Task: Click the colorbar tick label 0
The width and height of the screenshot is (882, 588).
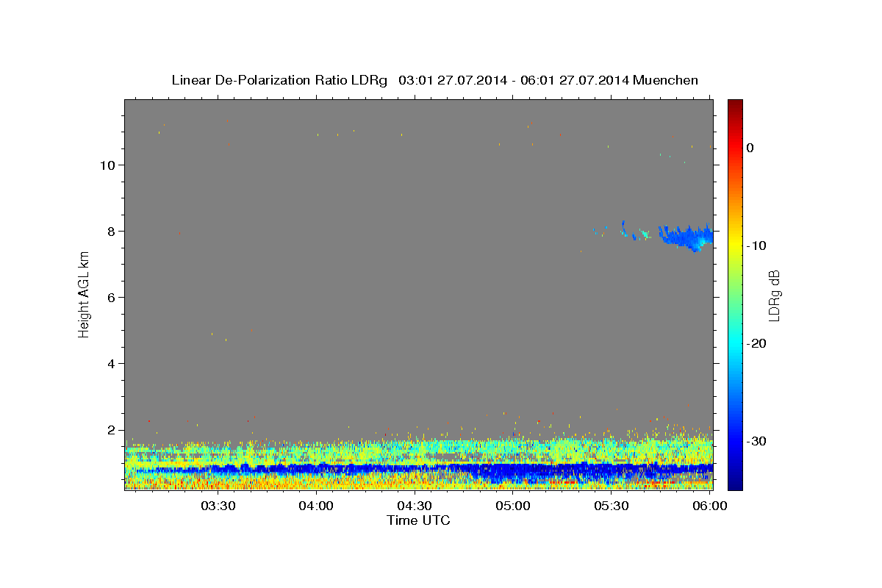Action: 750,148
